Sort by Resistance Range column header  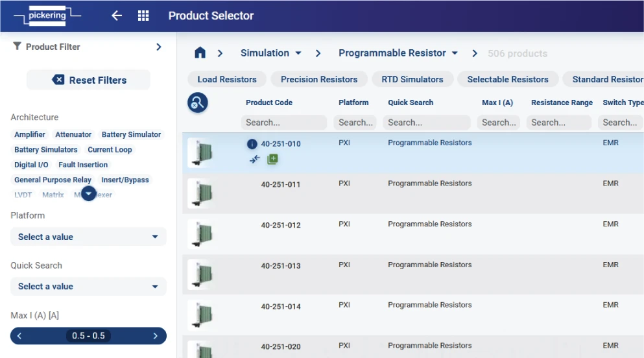(562, 102)
